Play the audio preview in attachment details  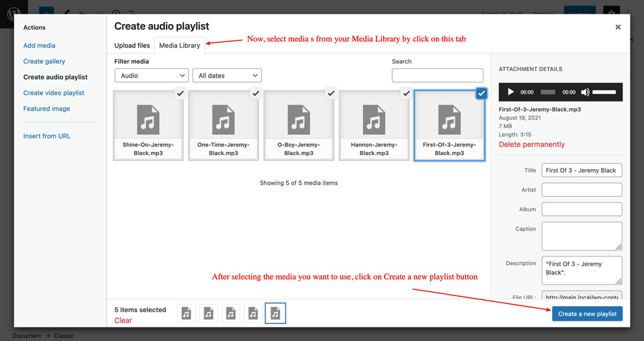511,92
